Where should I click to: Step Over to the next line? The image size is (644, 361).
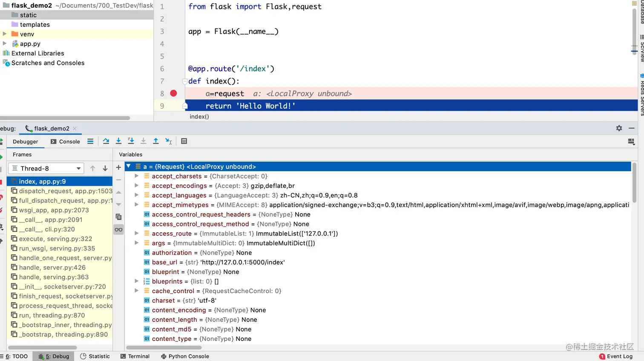[x=106, y=141]
